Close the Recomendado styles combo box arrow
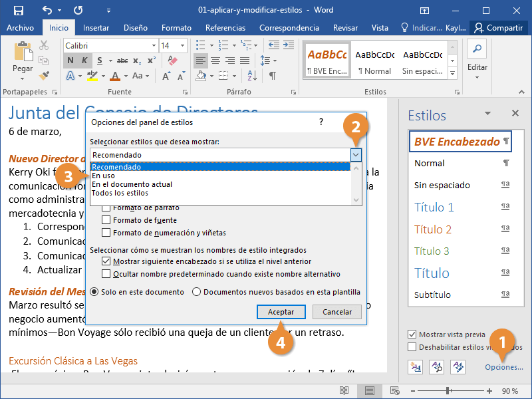This screenshot has height=399, width=532. [356, 155]
